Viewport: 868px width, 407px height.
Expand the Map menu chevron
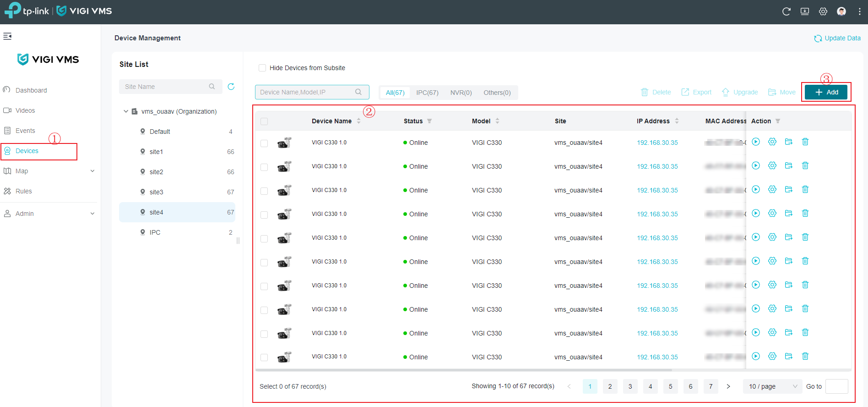coord(92,171)
